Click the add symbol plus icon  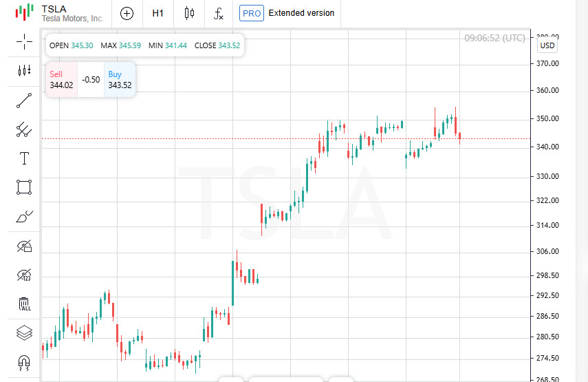(127, 14)
